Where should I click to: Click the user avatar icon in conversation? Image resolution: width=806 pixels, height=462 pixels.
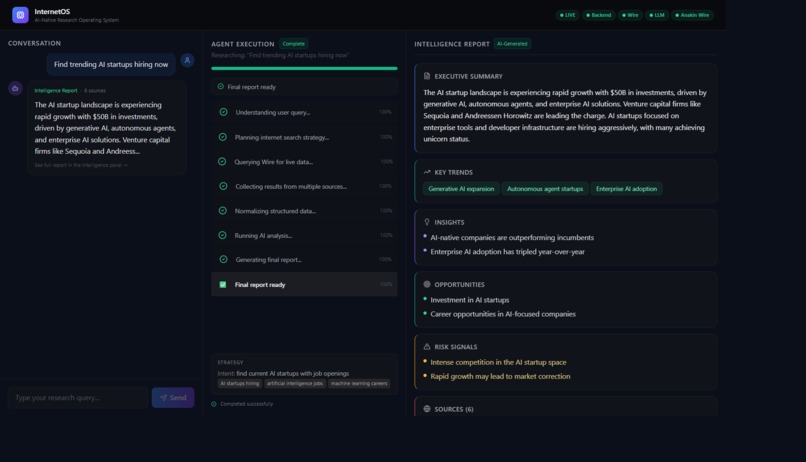click(x=187, y=60)
